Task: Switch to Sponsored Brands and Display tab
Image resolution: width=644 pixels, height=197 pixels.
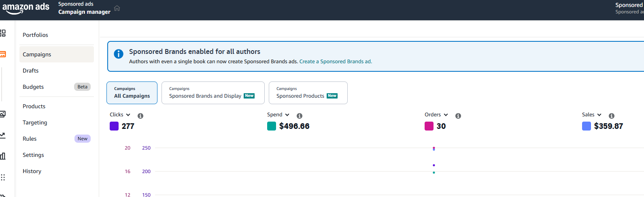Action: pyautogui.click(x=213, y=93)
